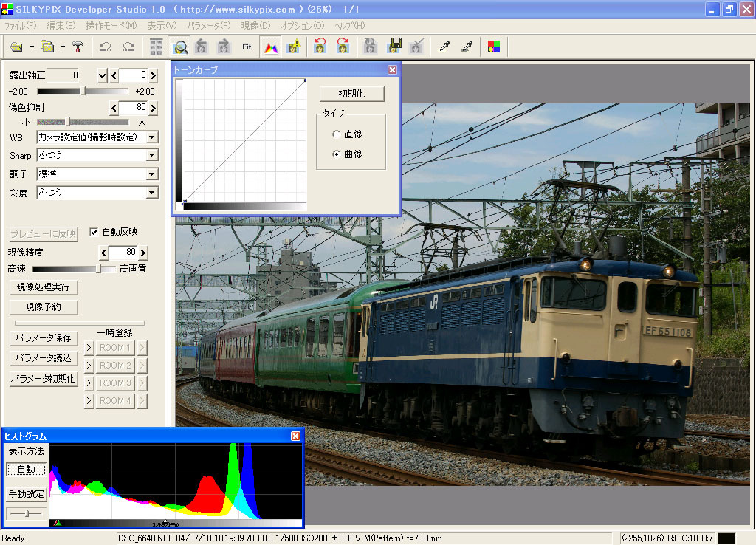Click the パラメータ読込 button
Image resolution: width=756 pixels, height=545 pixels.
point(44,358)
